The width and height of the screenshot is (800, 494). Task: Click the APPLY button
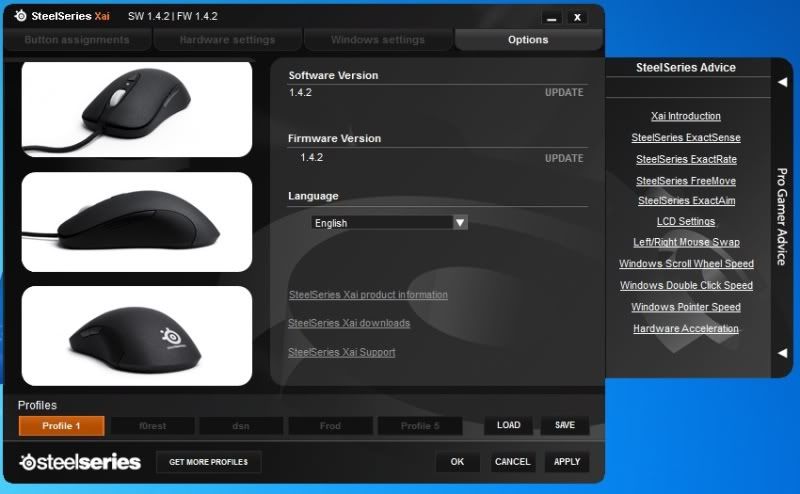coord(567,462)
